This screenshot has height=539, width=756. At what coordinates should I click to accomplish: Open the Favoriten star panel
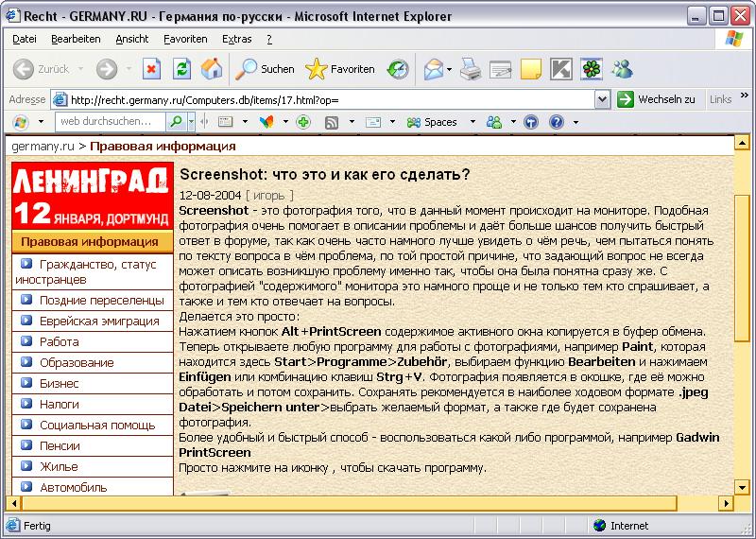click(x=340, y=69)
